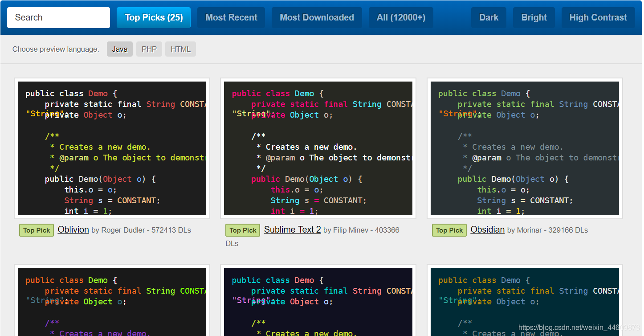This screenshot has height=336, width=644.
Task: Open the Oblivion theme link
Action: 73,229
